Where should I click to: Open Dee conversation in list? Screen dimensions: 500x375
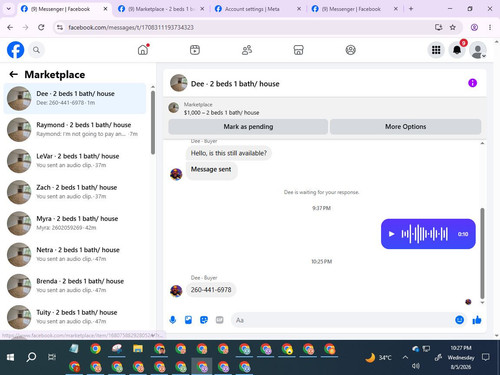[75, 98]
